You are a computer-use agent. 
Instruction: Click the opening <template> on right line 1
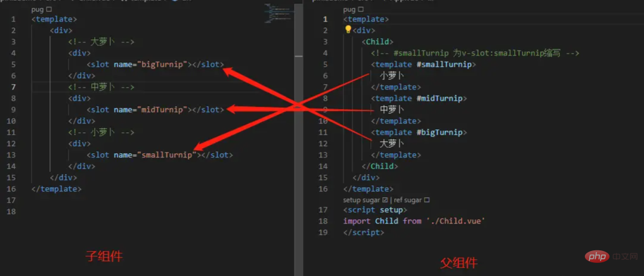click(x=366, y=19)
